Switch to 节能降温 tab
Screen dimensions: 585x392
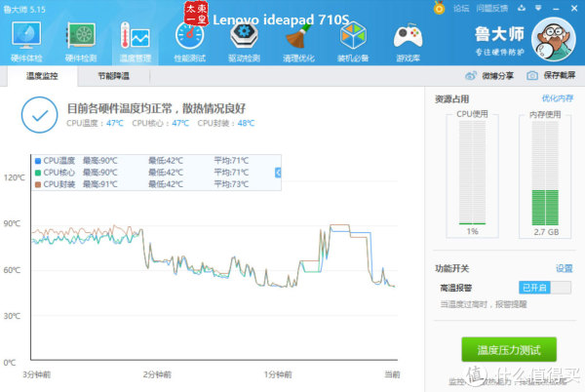click(113, 76)
